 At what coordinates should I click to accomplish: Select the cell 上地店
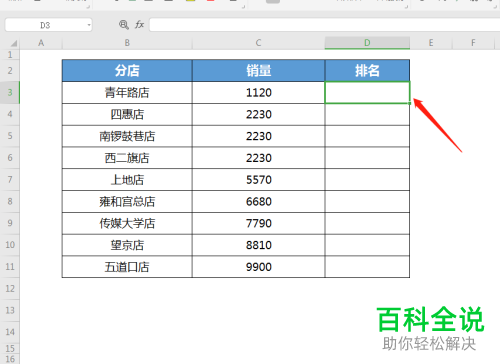(127, 180)
